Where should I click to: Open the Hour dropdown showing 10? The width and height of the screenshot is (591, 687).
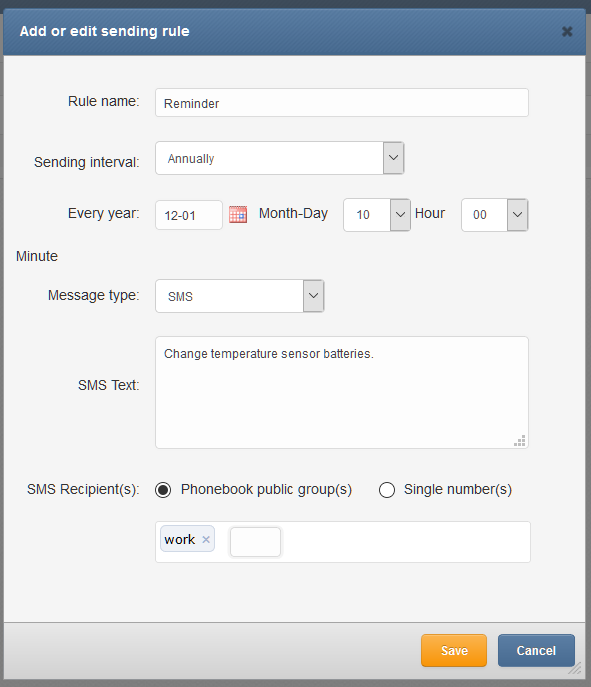(x=377, y=215)
